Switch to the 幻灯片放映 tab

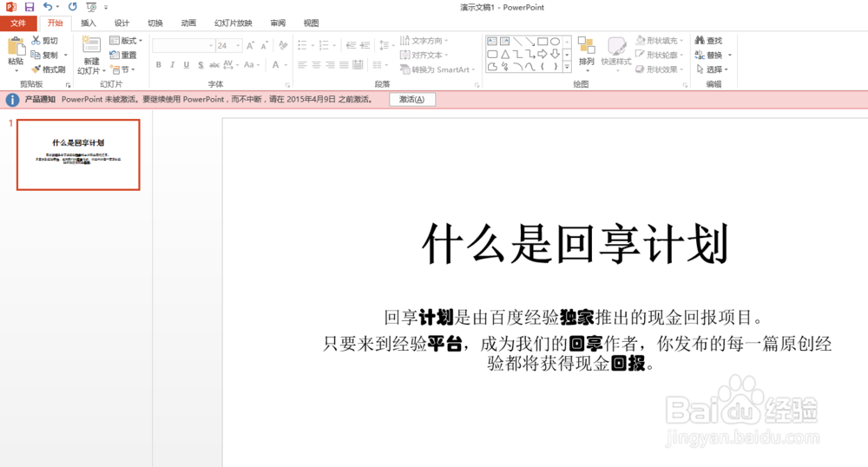pos(233,23)
